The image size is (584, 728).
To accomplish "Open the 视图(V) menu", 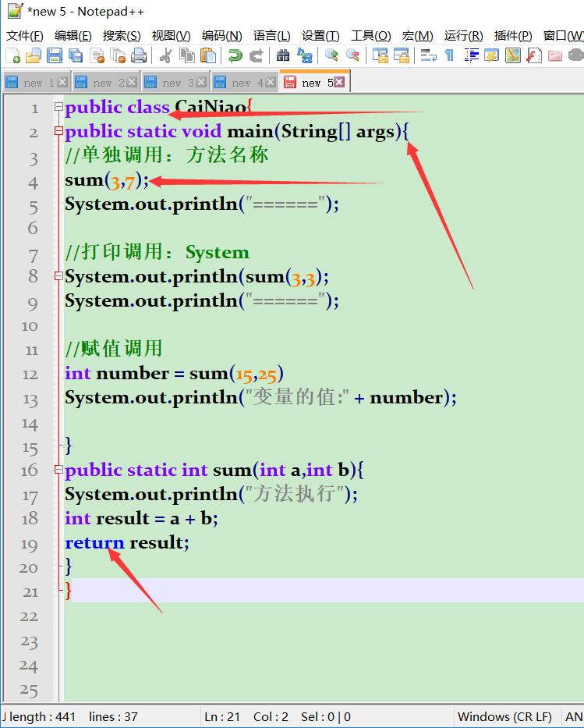I will pyautogui.click(x=172, y=36).
